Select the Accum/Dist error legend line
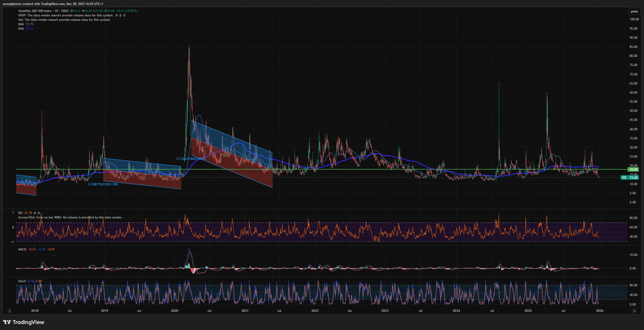 [x=70, y=217]
